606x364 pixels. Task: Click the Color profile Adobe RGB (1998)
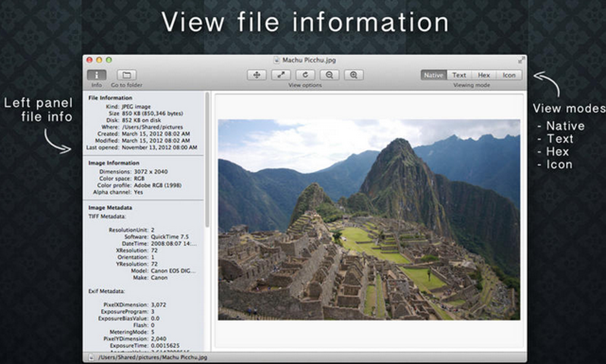coord(157,185)
